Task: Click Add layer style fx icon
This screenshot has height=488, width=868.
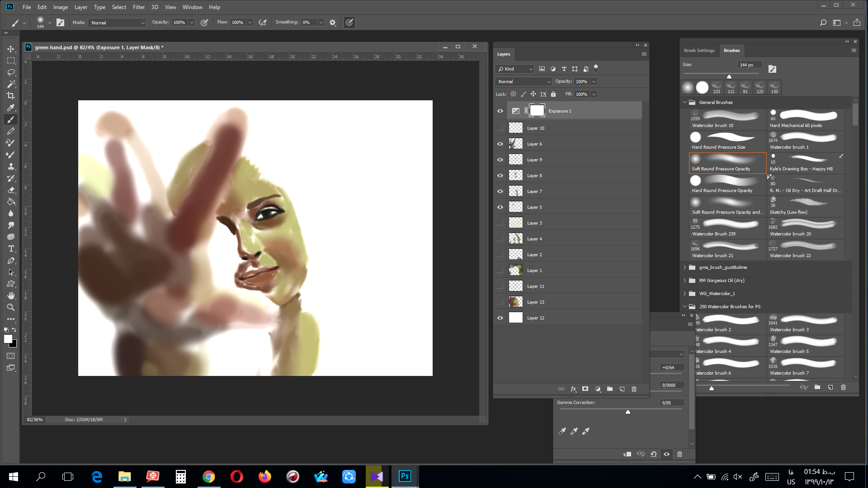Action: 573,389
